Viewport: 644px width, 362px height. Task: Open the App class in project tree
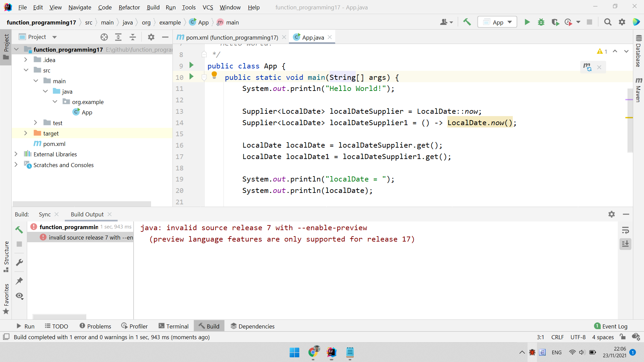(87, 112)
